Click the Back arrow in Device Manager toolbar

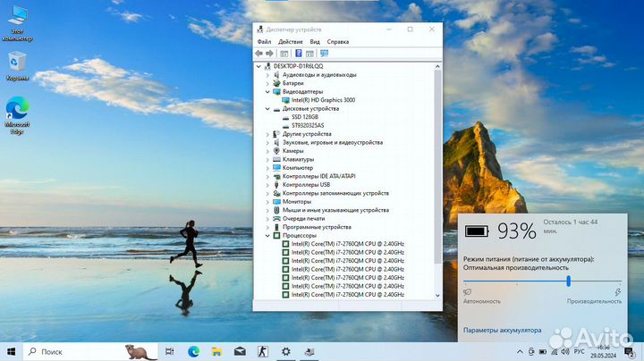click(259, 53)
